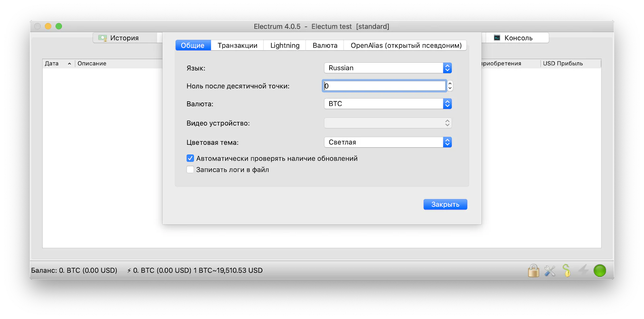Click the green network status circle
This screenshot has width=644, height=319.
click(x=600, y=271)
